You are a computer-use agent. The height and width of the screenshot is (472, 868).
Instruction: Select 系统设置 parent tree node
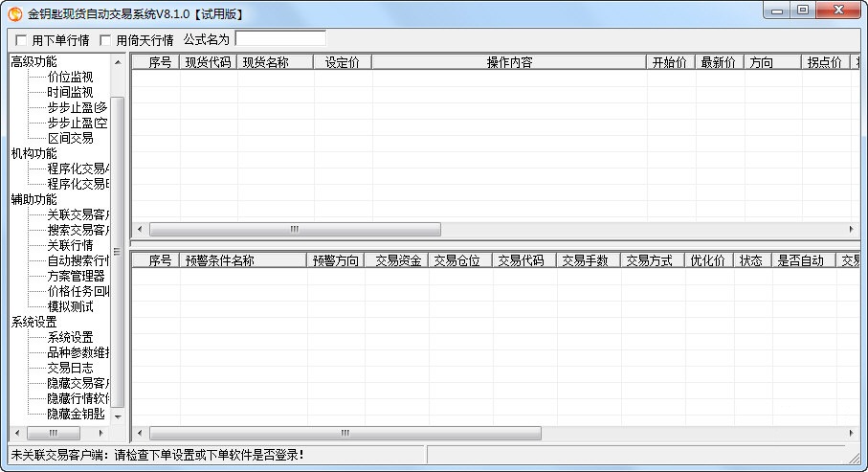point(33,322)
